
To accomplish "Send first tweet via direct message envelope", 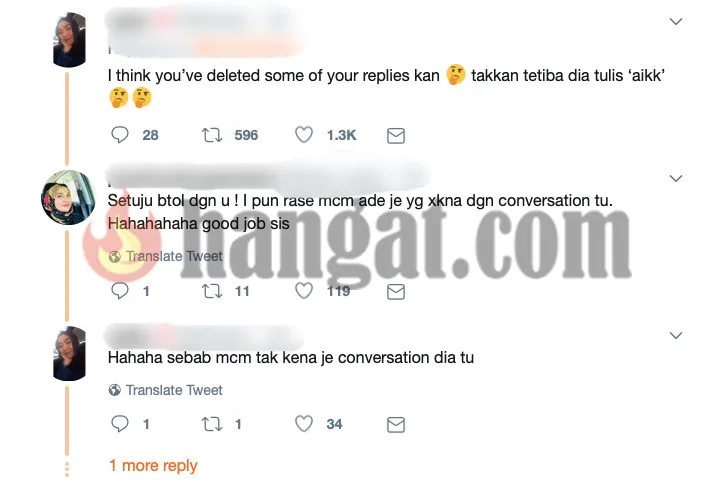I will [396, 136].
